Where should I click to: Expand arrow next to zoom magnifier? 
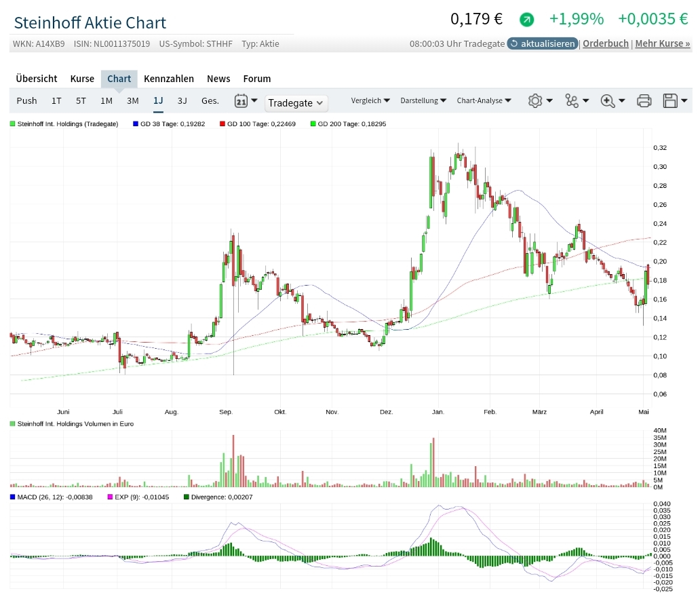click(x=622, y=100)
